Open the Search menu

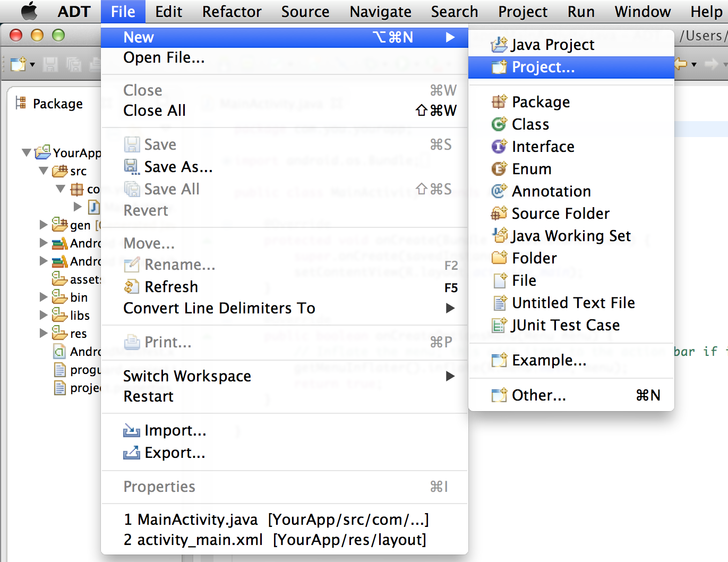(455, 11)
